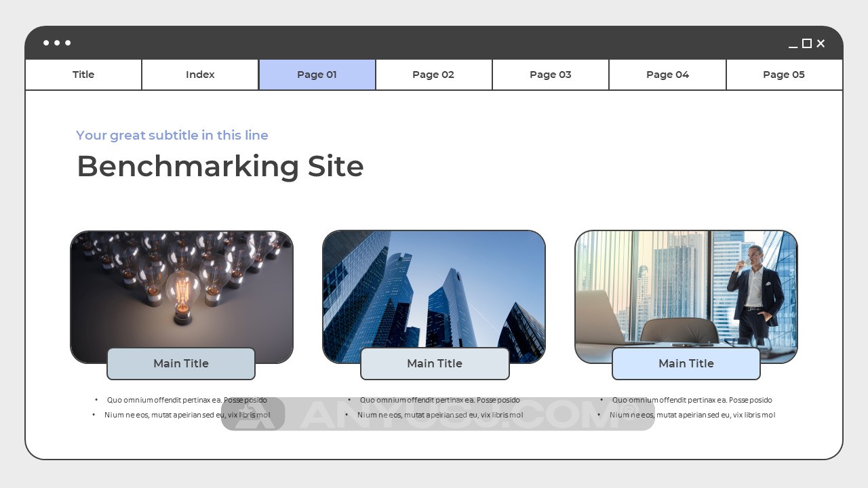Click Main Title under the skyscrapers image

point(435,363)
